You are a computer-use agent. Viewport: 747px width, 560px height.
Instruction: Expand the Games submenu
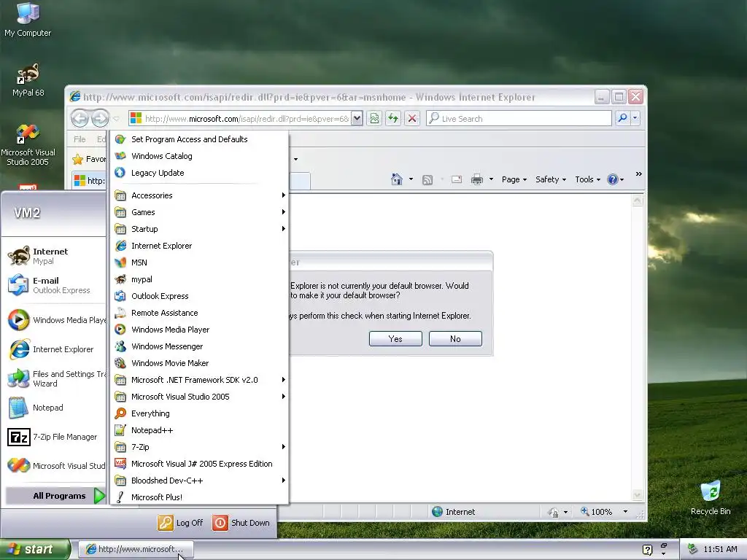coord(200,212)
